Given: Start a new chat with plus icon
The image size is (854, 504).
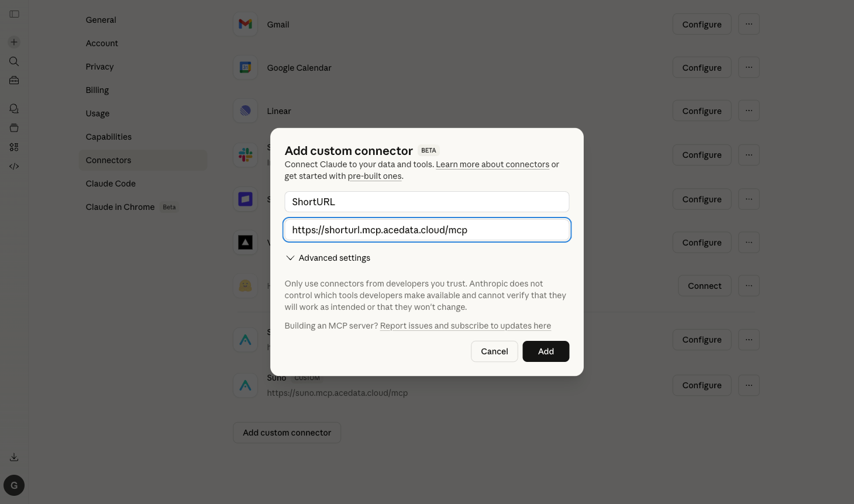Looking at the screenshot, I should click(x=14, y=42).
